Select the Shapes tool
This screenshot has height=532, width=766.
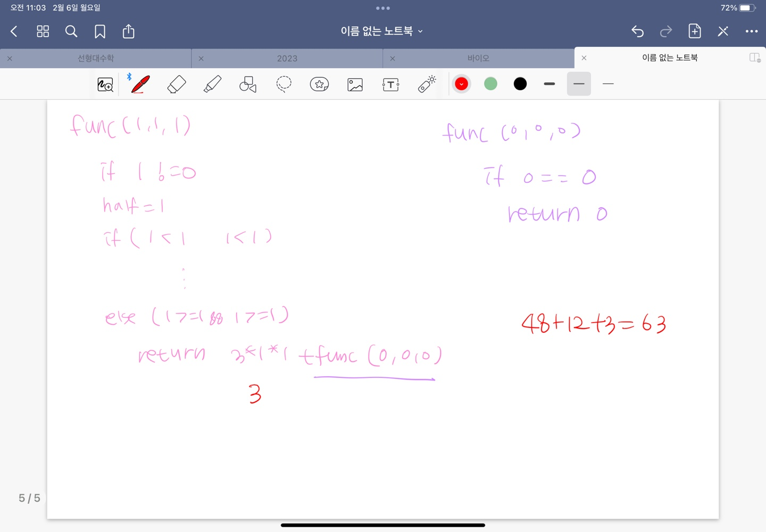(248, 84)
